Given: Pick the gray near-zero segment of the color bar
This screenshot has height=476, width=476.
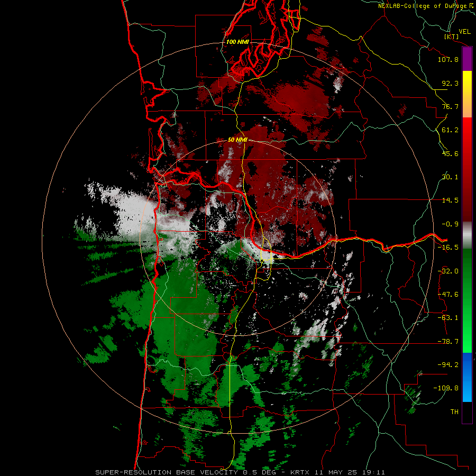Looking at the screenshot, I should [x=467, y=235].
